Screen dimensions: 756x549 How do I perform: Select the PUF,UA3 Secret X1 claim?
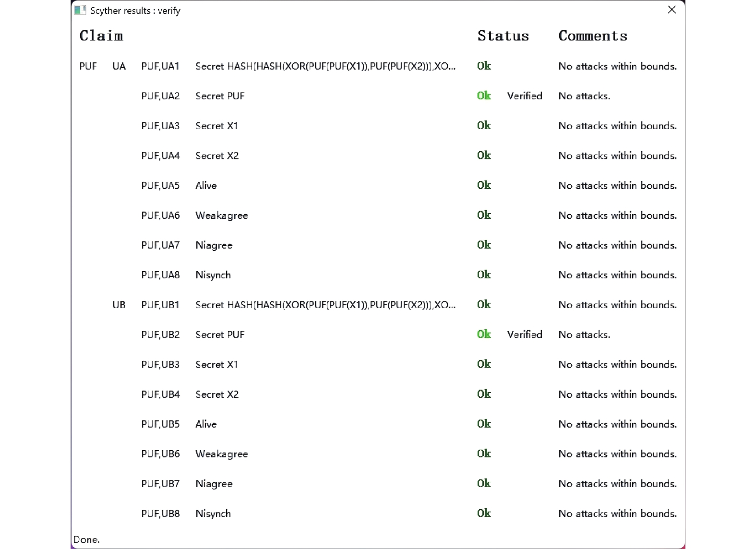[216, 126]
